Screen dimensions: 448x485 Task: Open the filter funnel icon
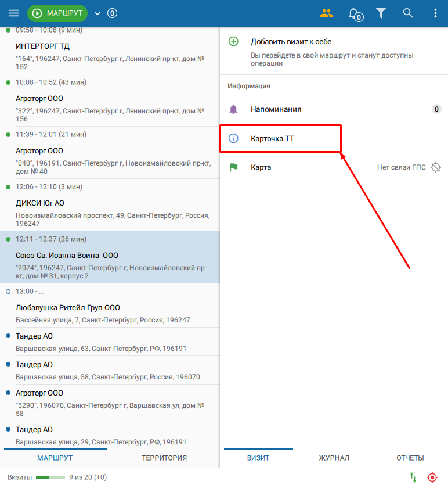[x=381, y=13]
